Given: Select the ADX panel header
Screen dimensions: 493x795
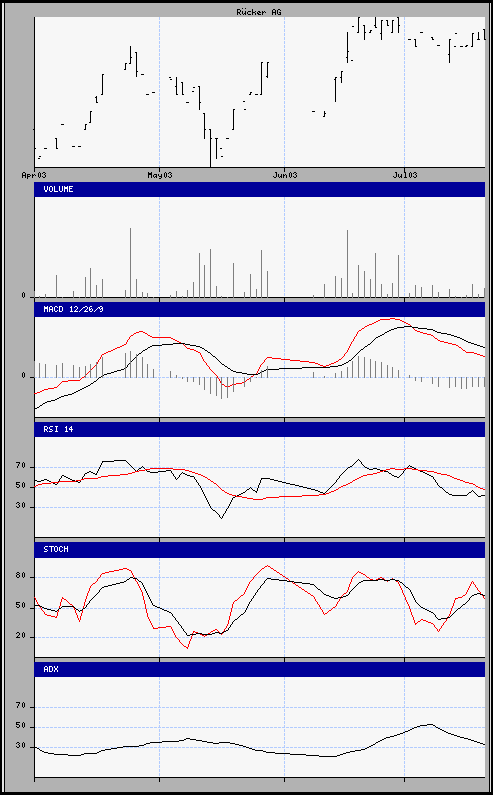Looking at the screenshot, I should pos(260,669).
